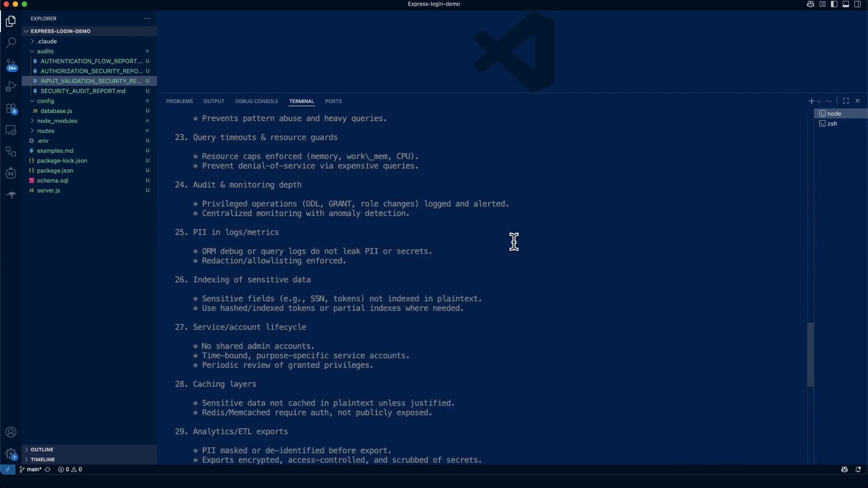
Task: Expand the routes folder
Action: (x=89, y=131)
